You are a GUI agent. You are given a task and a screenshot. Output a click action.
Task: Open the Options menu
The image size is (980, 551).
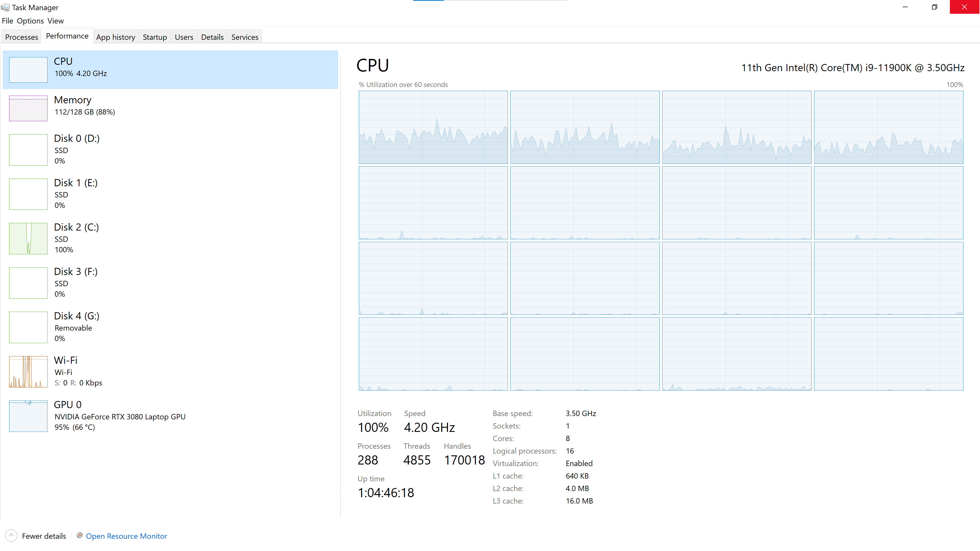(30, 21)
